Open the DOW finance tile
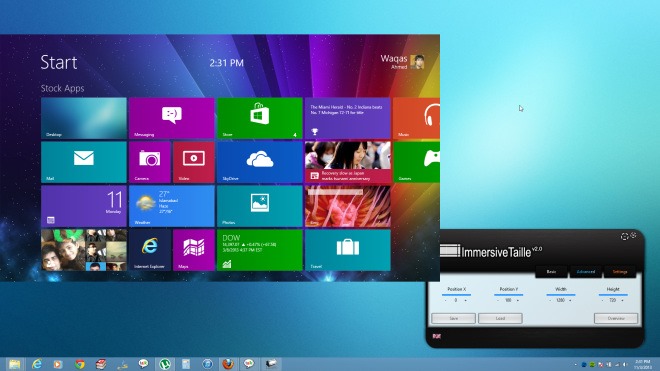 260,250
